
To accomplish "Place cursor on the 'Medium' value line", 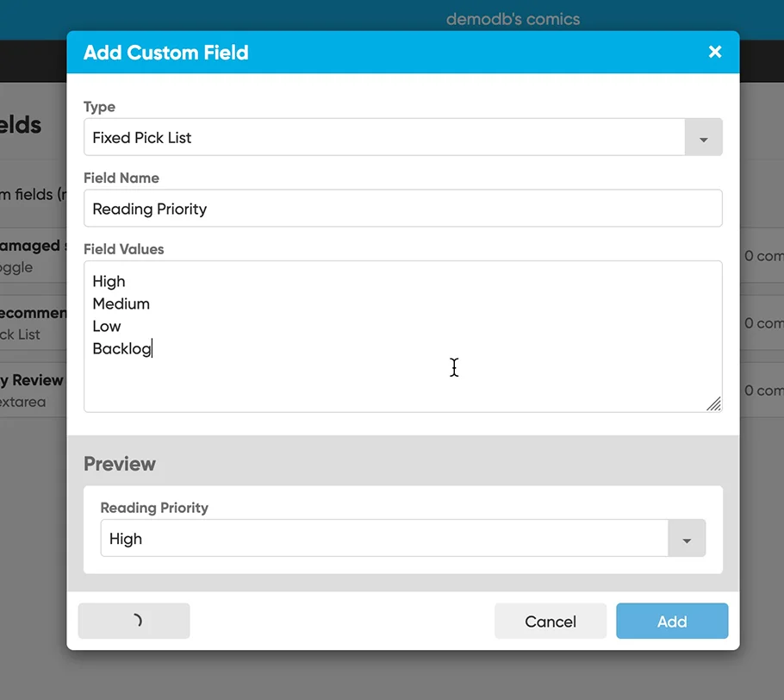I will click(x=121, y=304).
